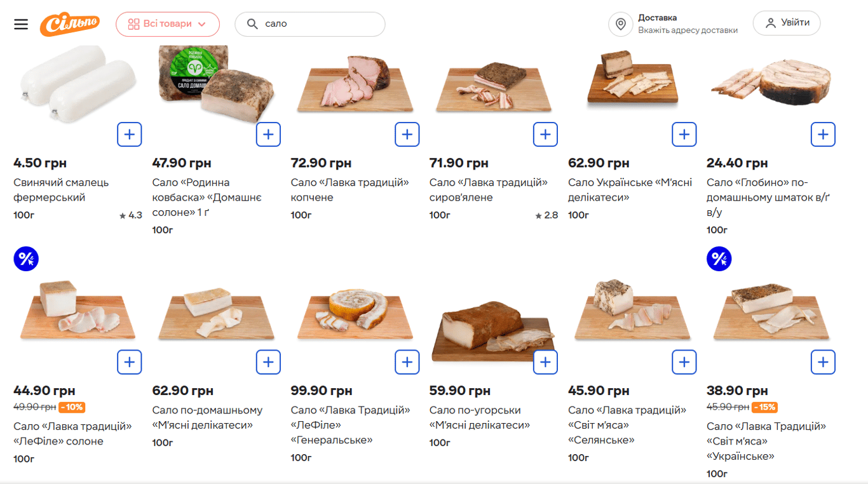Screen dimensions: 868x484
Task: Add Сало Лавка традицій копчене to cart
Action: [x=407, y=135]
